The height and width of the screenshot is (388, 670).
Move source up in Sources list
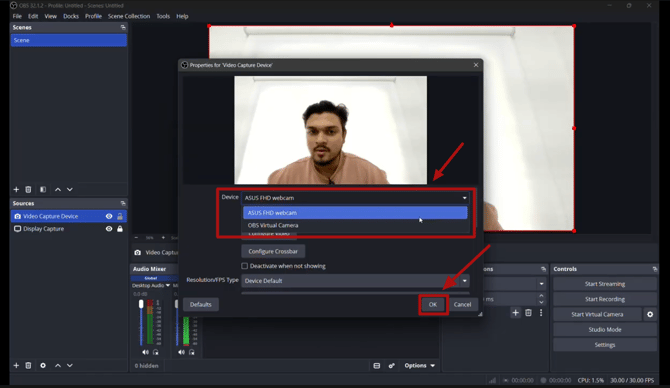point(58,365)
